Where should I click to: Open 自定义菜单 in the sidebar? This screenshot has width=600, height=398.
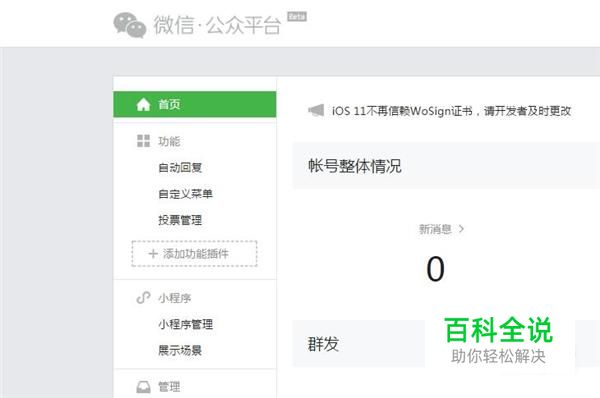click(x=185, y=194)
